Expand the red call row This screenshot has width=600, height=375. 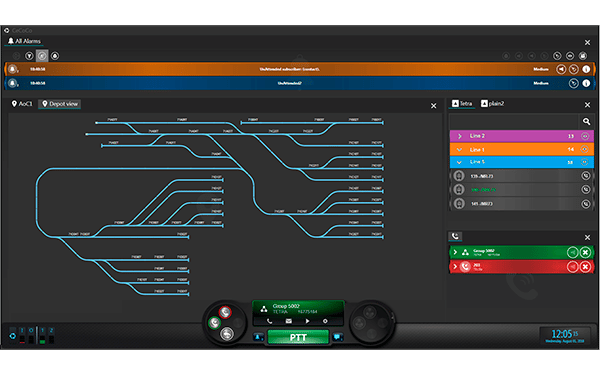455,266
